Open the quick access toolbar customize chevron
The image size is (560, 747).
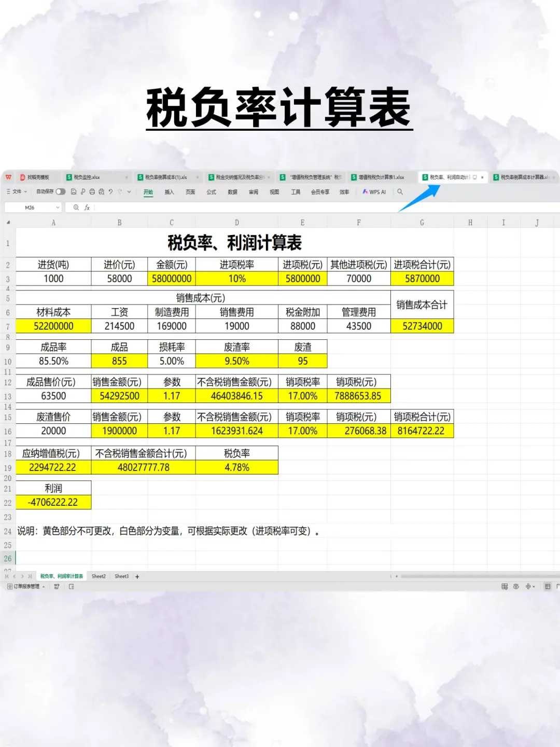coord(129,192)
